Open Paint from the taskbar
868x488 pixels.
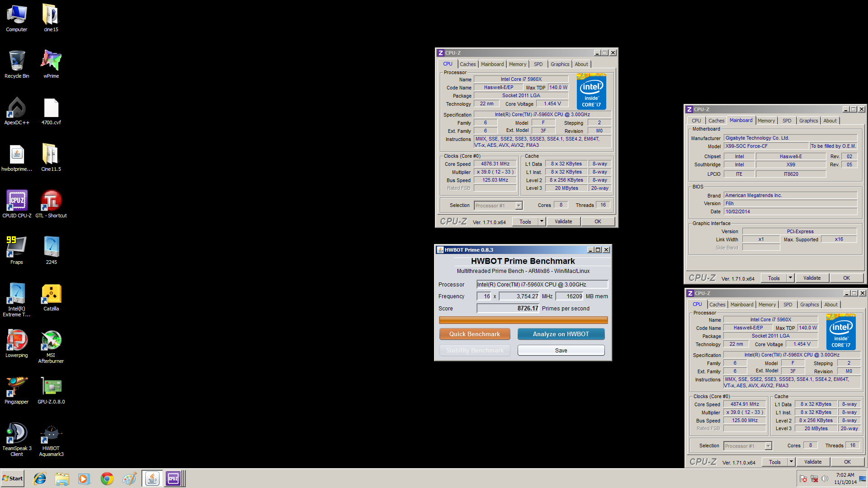point(129,479)
